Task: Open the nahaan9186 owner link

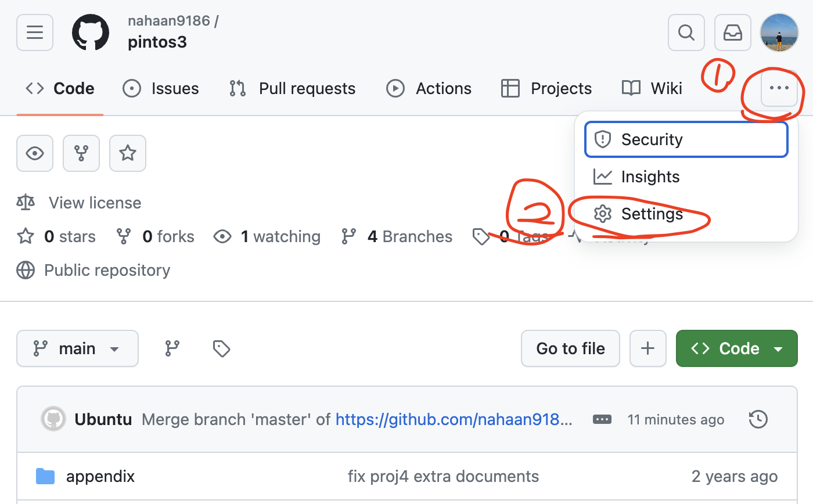Action: point(169,21)
